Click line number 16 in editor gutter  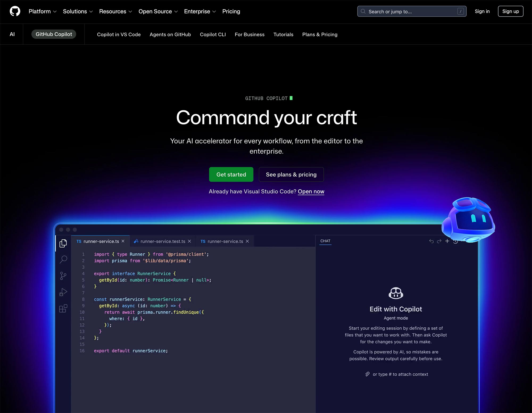tap(82, 351)
